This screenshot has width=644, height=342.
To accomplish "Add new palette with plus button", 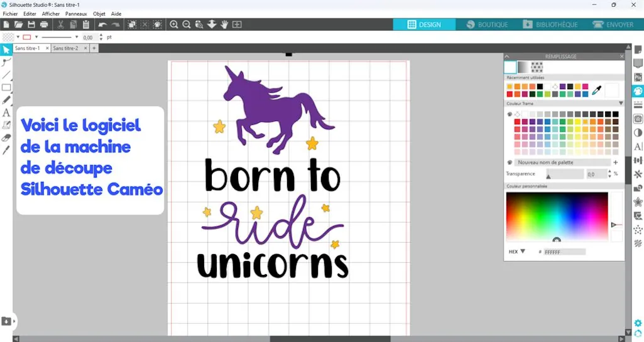I will click(x=615, y=163).
